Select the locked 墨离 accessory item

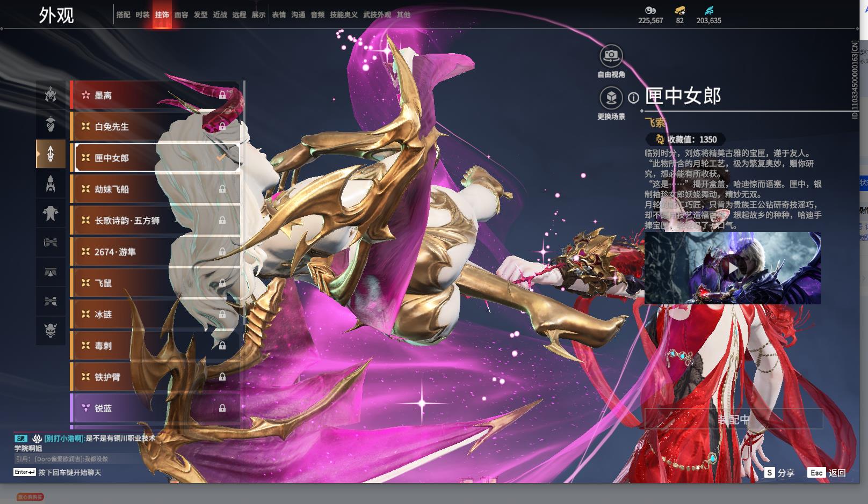155,96
